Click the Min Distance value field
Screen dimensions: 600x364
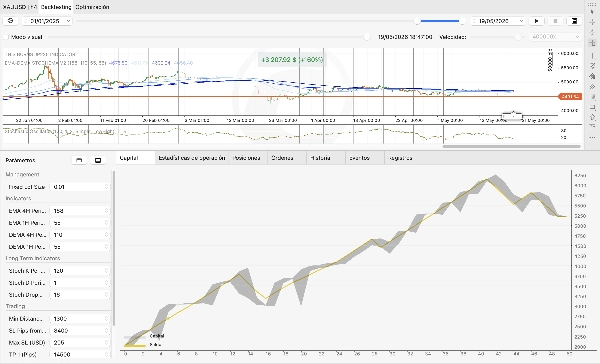[x=80, y=318]
